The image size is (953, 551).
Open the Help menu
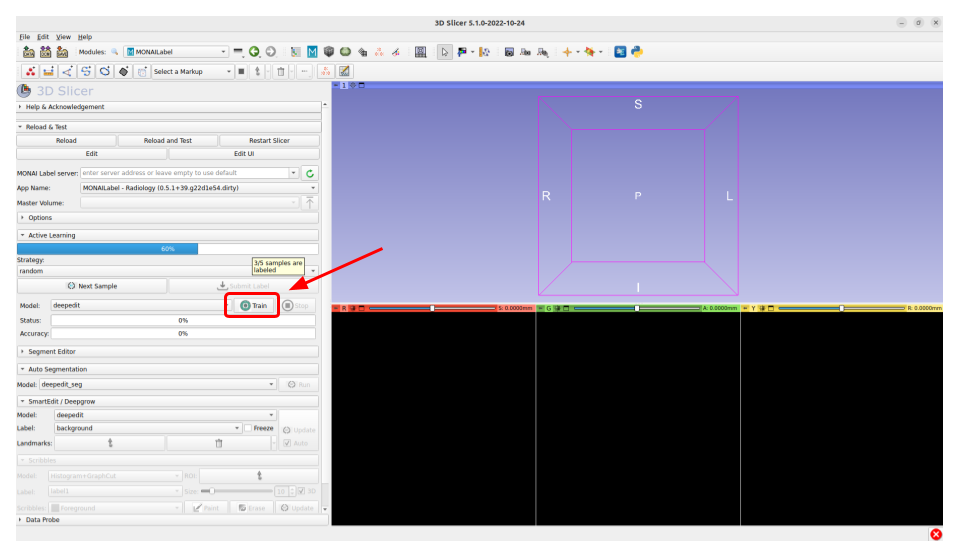click(x=85, y=37)
